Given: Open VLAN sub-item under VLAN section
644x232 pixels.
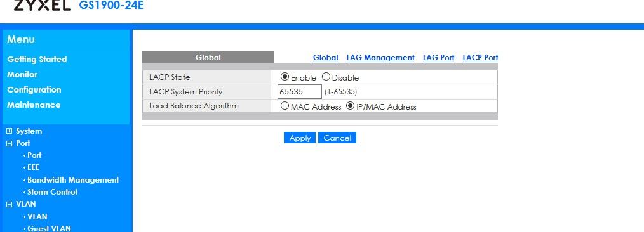Looking at the screenshot, I should coord(37,216).
